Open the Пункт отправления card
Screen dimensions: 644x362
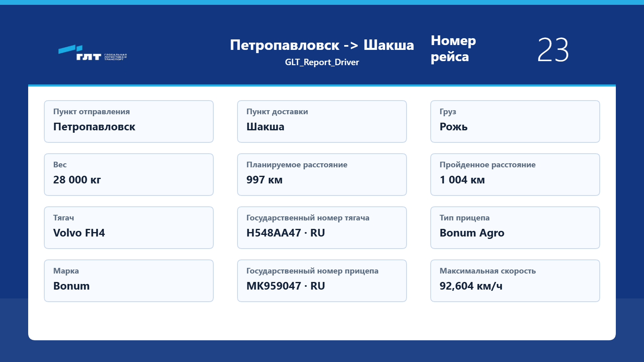[x=129, y=121]
